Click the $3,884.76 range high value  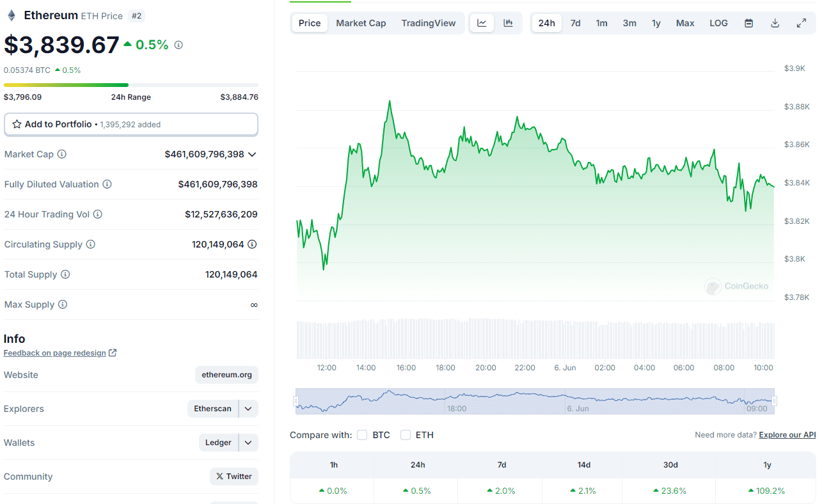point(239,97)
